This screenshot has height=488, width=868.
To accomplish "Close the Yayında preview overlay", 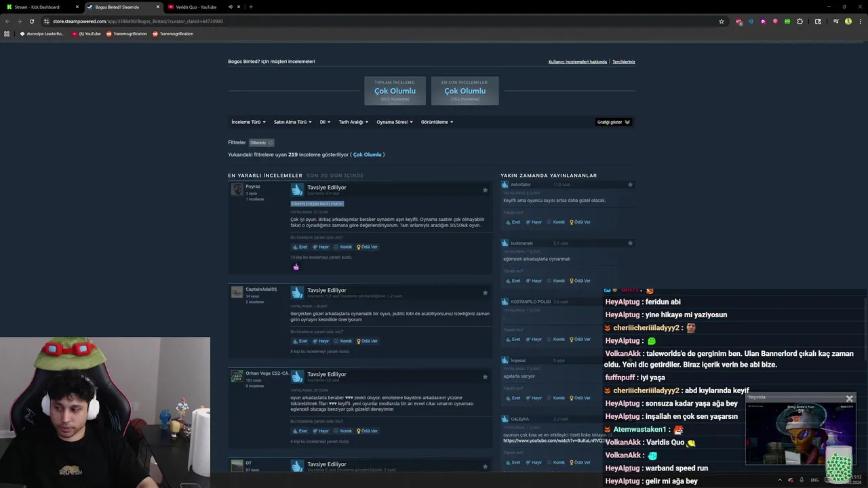I will pyautogui.click(x=849, y=399).
